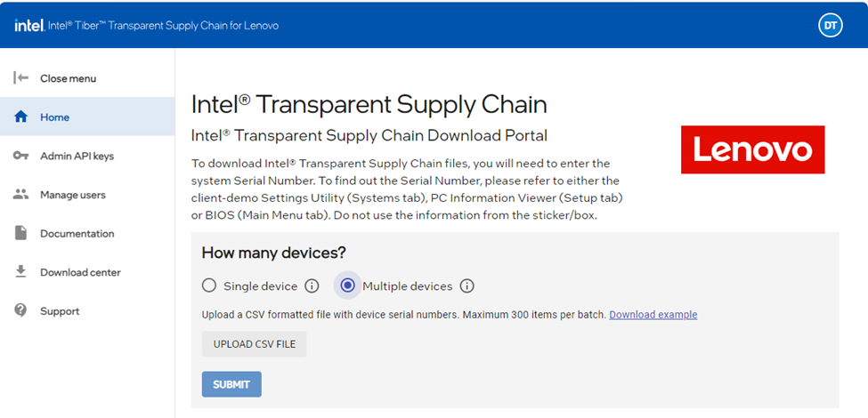
Task: Click the Admin API keys key icon
Action: point(20,156)
